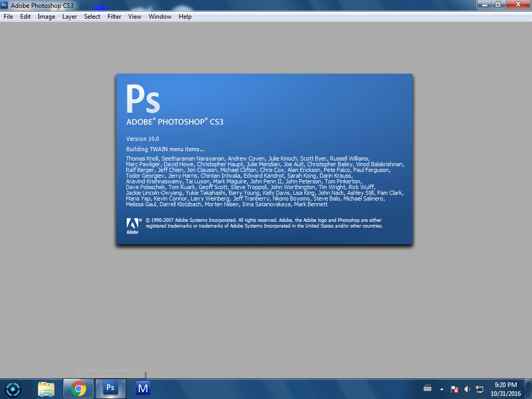The height and width of the screenshot is (399, 532).
Task: Click the Show Desktop strip
Action: (528, 389)
